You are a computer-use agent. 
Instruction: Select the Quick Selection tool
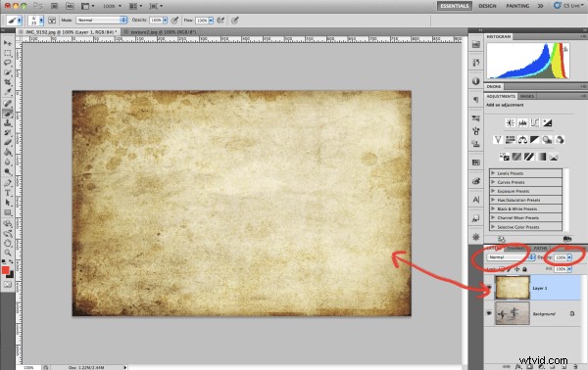coord(8,72)
